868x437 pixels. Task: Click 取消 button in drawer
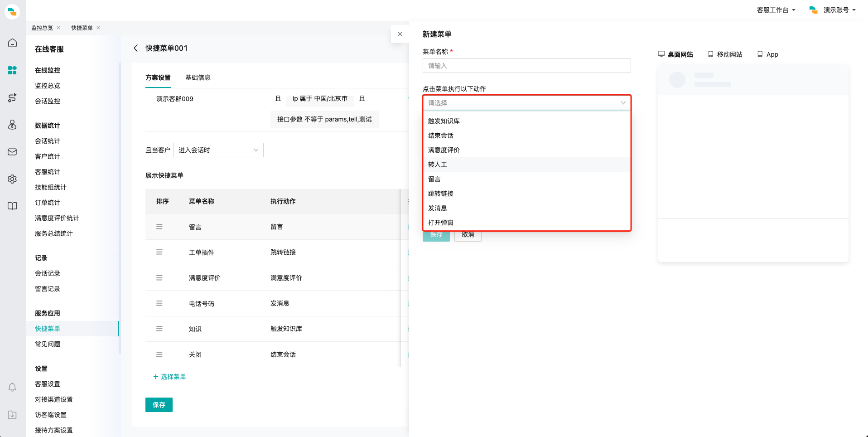tap(468, 235)
